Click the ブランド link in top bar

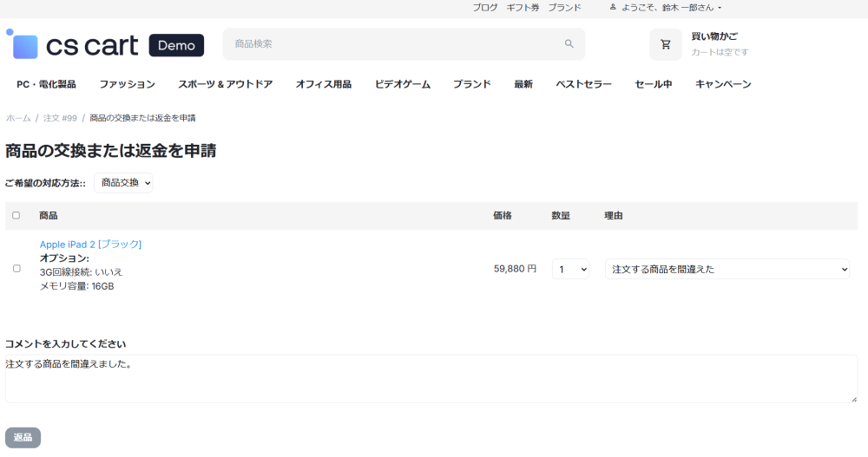(x=565, y=8)
